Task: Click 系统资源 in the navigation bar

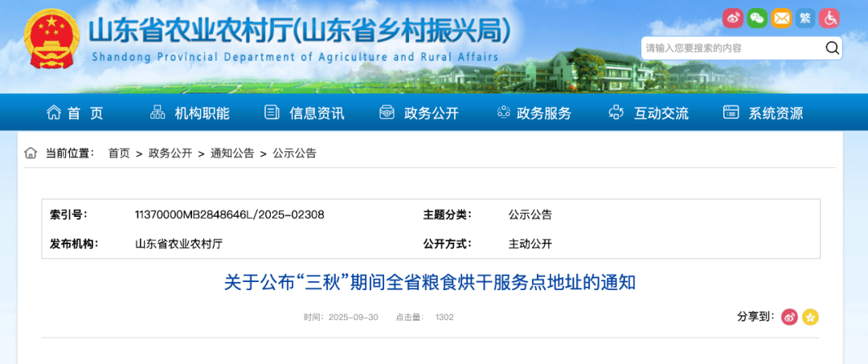Action: pos(764,113)
